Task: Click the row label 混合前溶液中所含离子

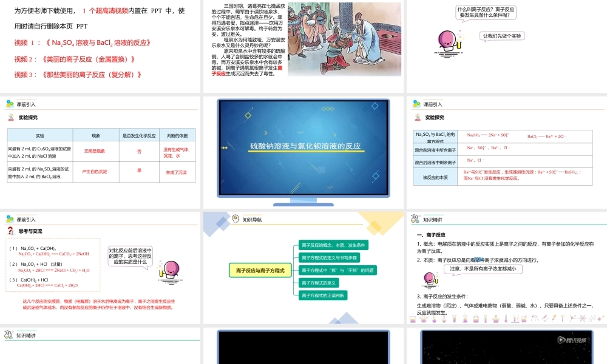Action: (x=435, y=150)
